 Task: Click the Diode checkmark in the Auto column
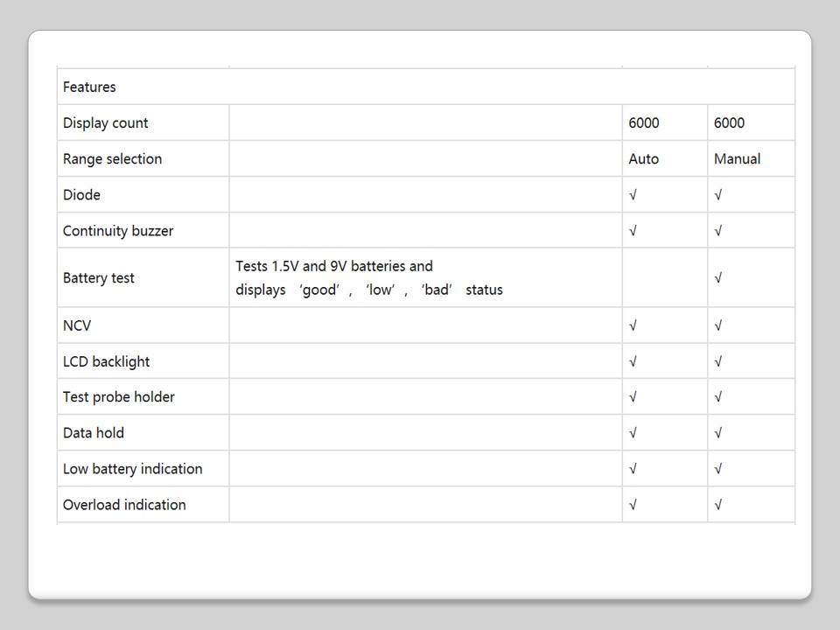(633, 194)
